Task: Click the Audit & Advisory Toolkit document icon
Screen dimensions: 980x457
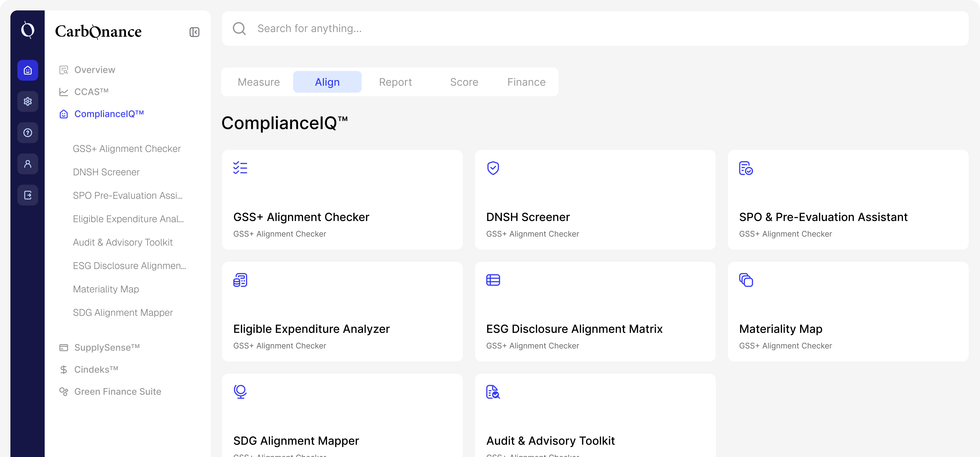Action: coord(493,392)
